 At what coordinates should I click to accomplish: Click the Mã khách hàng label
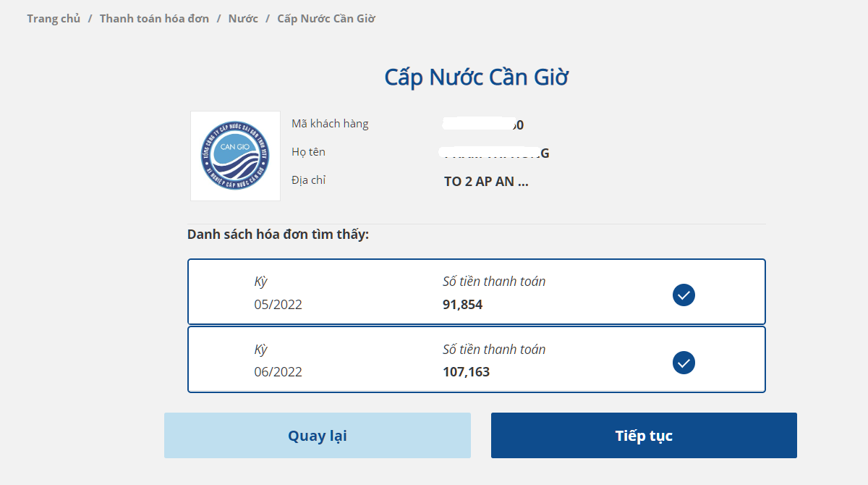point(330,124)
